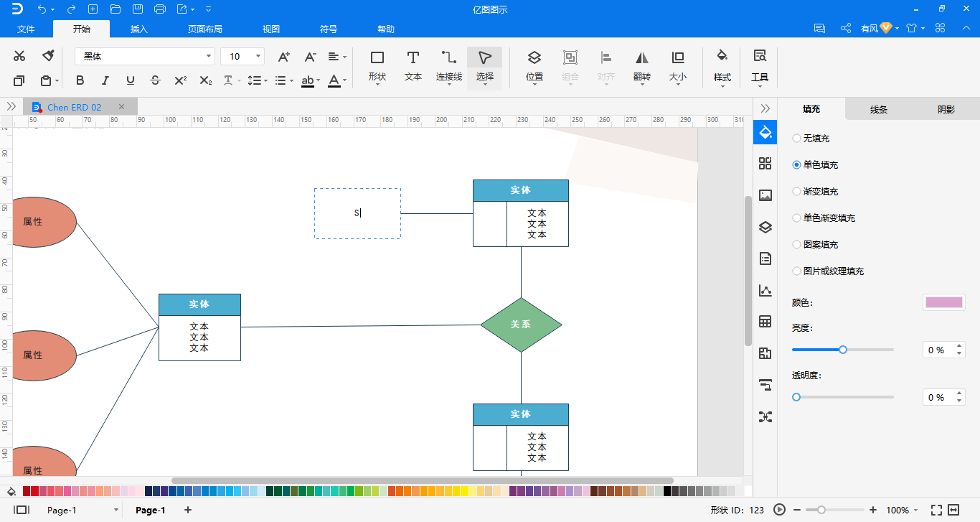Viewport: 980px width, 522px height.
Task: Expand font color dropdown arrow
Action: pyautogui.click(x=345, y=81)
